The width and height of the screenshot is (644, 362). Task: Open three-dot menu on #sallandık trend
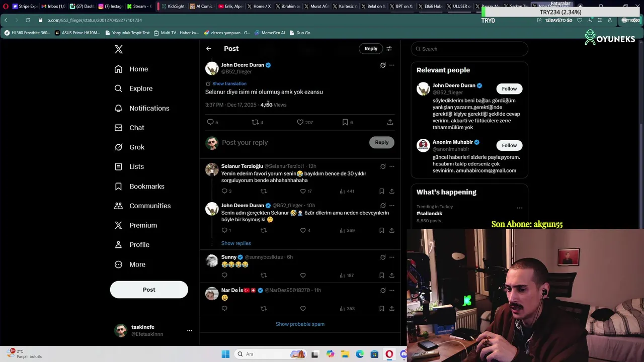[519, 208]
